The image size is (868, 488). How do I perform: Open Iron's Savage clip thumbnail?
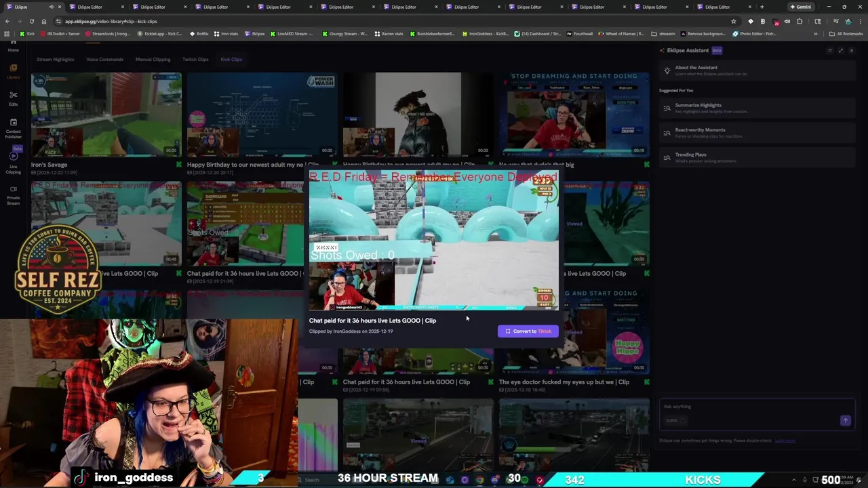coord(106,115)
